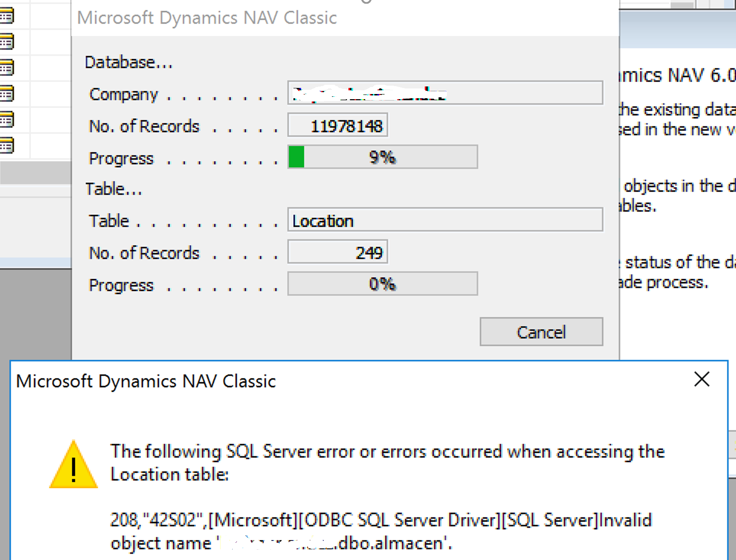Click the table progress bar showing 0%
This screenshot has height=560, width=736.
(x=383, y=284)
